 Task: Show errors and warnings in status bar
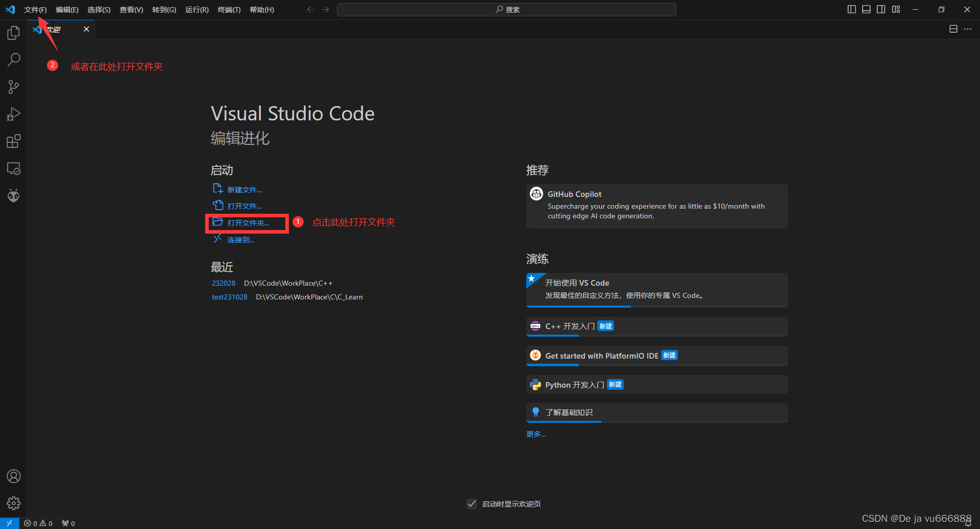tap(38, 523)
